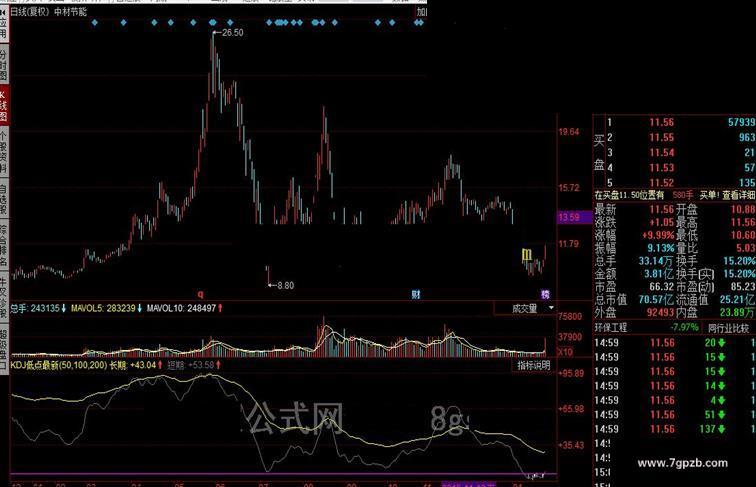Open the 牛叉诊股 sidebar tab

click(x=3, y=297)
